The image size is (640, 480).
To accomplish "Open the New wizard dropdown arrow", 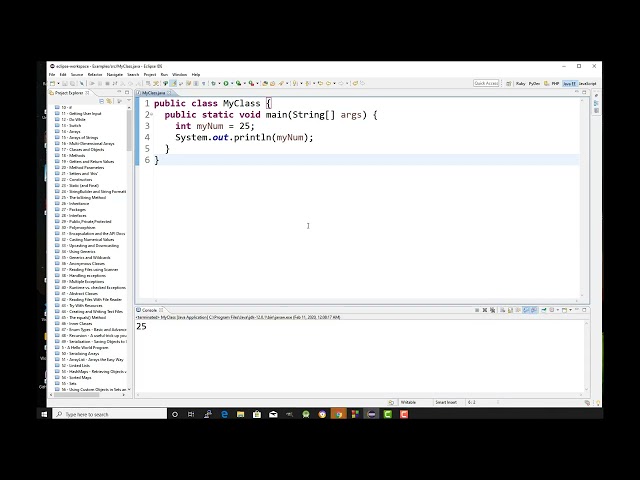I will [x=58, y=83].
